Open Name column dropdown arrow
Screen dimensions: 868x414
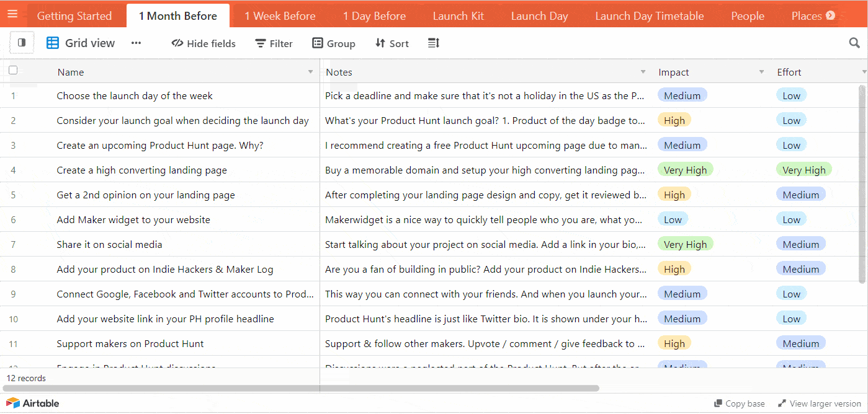311,72
